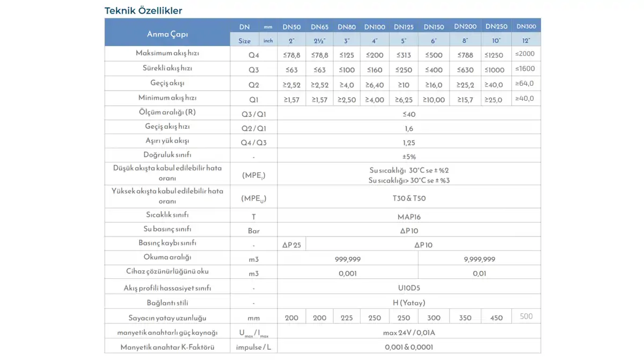Click the MAP16 value cell
This screenshot has height=362, width=644.
[409, 217]
